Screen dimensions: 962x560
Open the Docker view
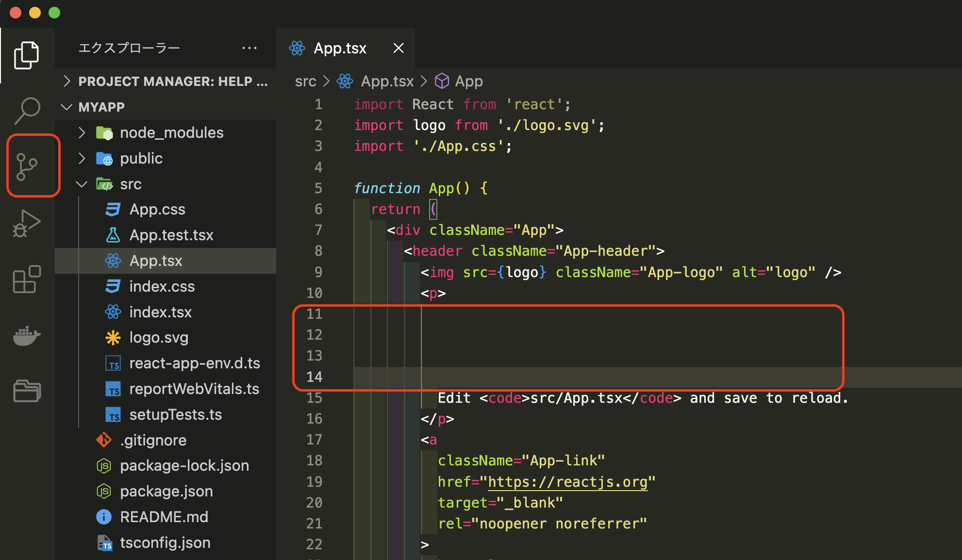tap(27, 335)
